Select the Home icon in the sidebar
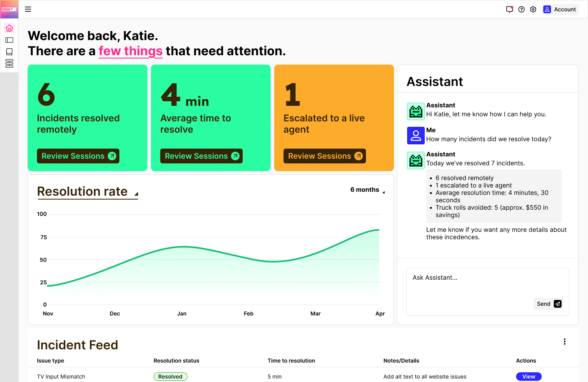Image resolution: width=588 pixels, height=382 pixels. 9,28
